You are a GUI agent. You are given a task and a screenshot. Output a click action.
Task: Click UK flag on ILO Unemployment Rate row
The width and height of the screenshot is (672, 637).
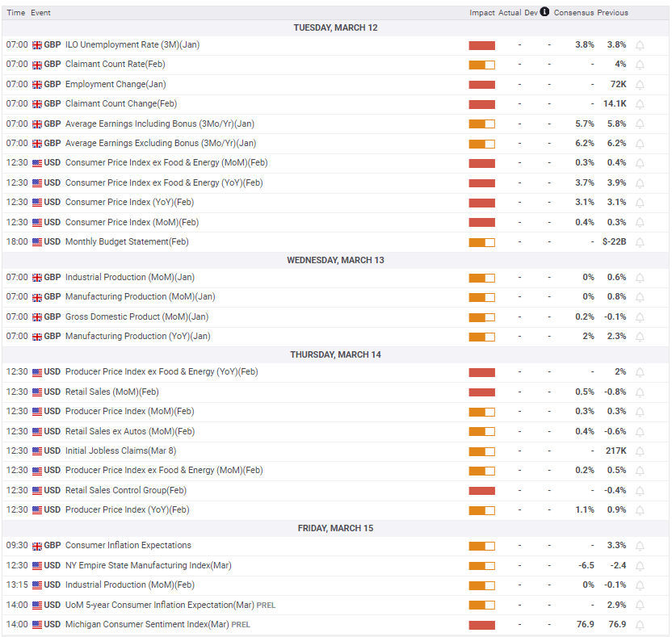37,45
